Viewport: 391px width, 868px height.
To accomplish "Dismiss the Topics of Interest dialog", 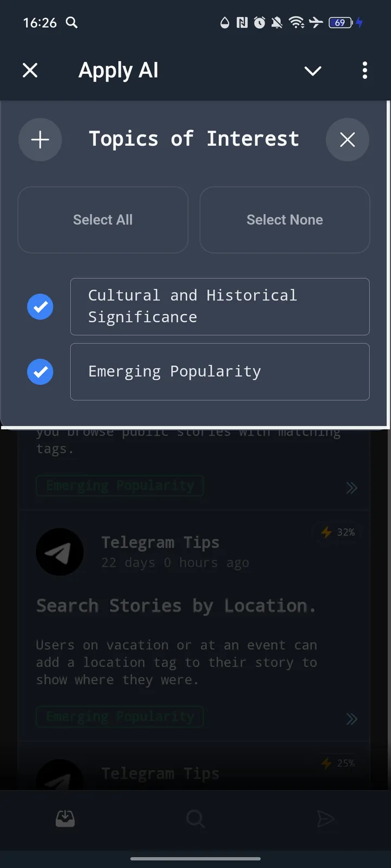I will click(x=347, y=139).
